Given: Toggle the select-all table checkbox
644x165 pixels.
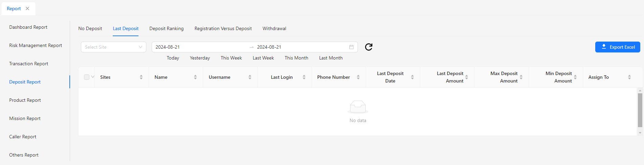Looking at the screenshot, I should pyautogui.click(x=87, y=77).
